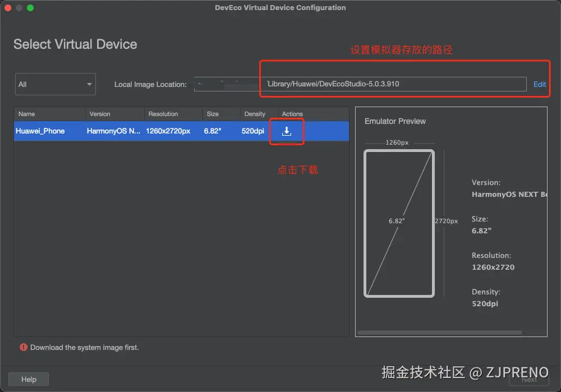The height and width of the screenshot is (392, 561).
Task: Click the 'Download the system image first.' message
Action: [x=85, y=347]
